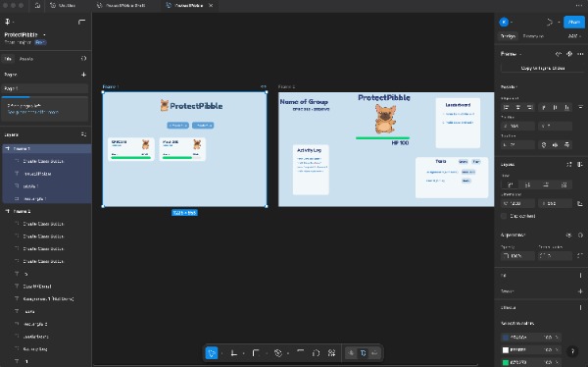Viewport: 588px width, 367px height.
Task: Switch to Draw mode in toolbar
Action: [x=352, y=353]
